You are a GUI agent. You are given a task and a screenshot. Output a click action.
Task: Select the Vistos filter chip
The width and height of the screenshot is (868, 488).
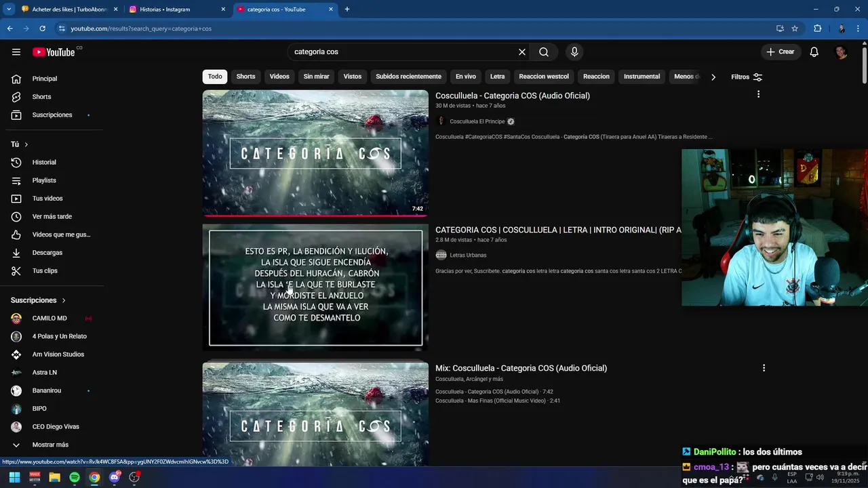coord(353,77)
